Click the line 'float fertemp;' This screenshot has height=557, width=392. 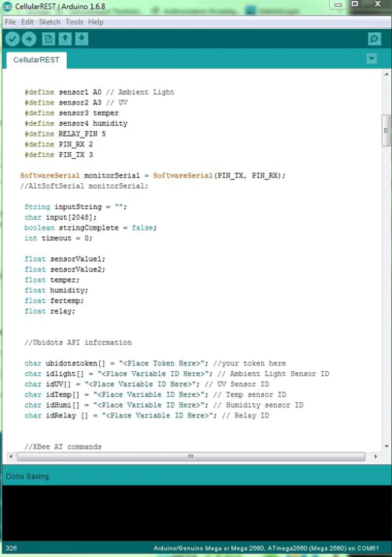coord(54,301)
